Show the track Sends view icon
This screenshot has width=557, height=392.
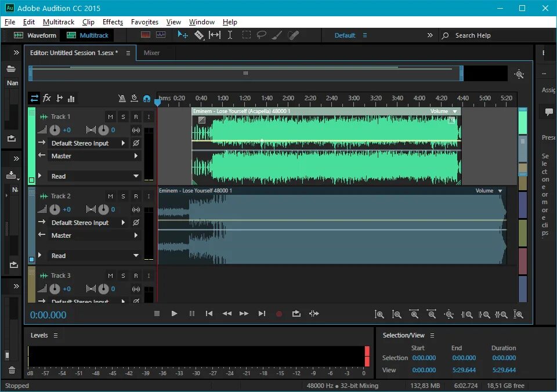coord(59,99)
